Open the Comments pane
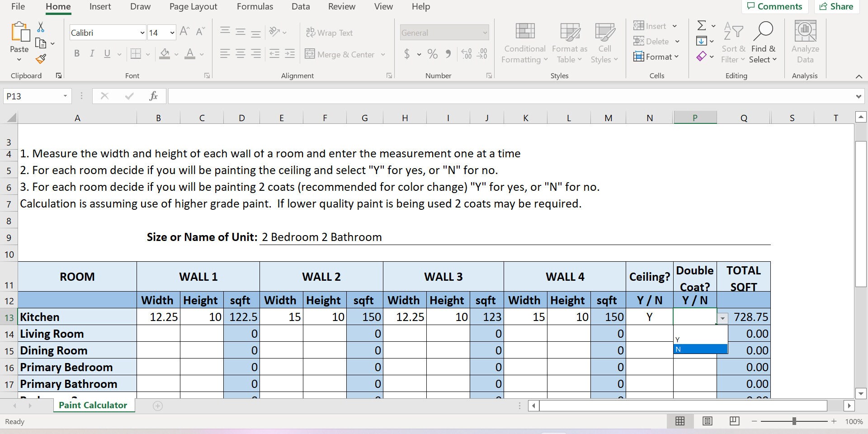The width and height of the screenshot is (868, 434). click(x=774, y=6)
